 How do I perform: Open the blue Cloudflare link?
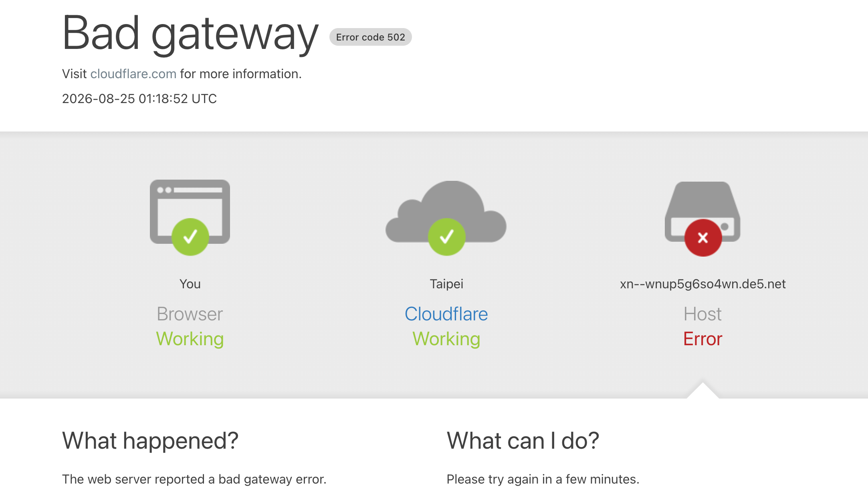(446, 314)
